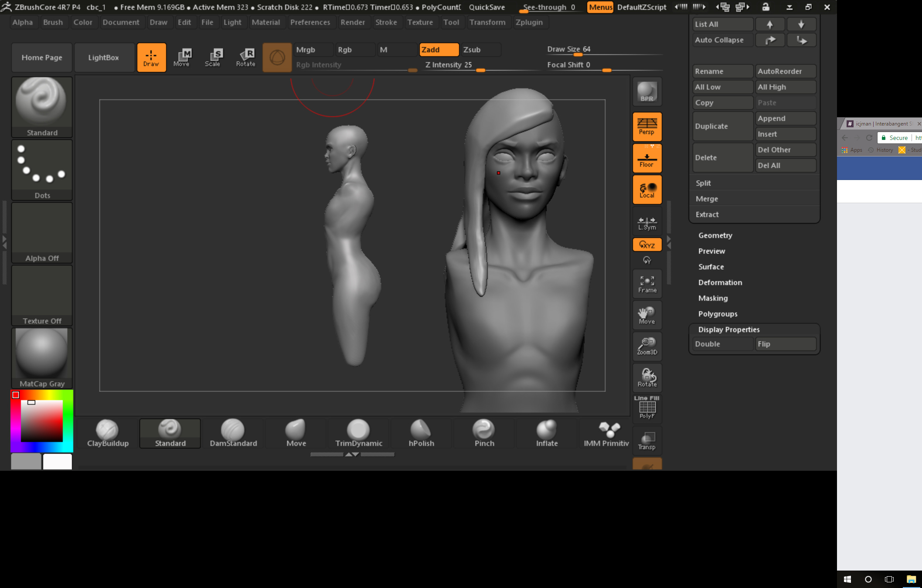
Task: Select the Rotate transform tool
Action: click(x=246, y=57)
